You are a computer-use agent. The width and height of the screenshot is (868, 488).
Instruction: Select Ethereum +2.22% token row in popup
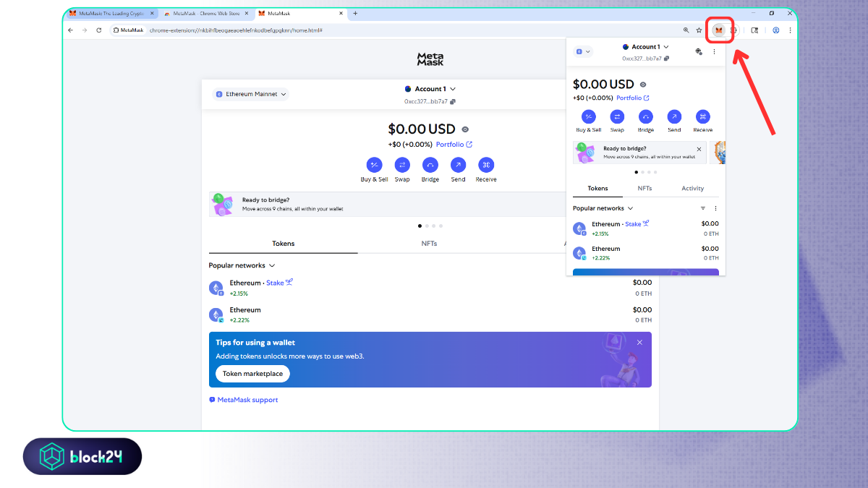(x=646, y=253)
